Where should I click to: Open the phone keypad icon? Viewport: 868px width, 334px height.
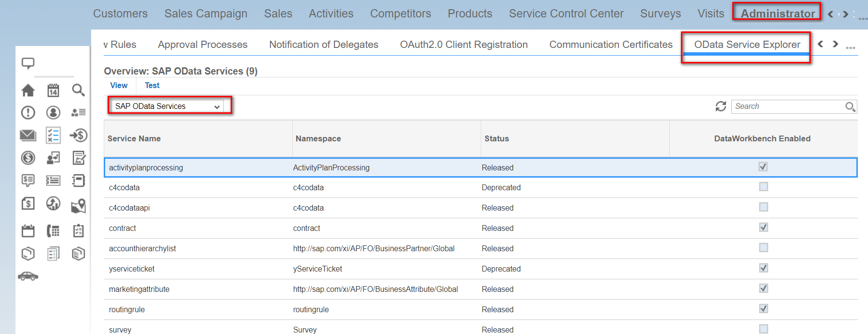pyautogui.click(x=53, y=231)
